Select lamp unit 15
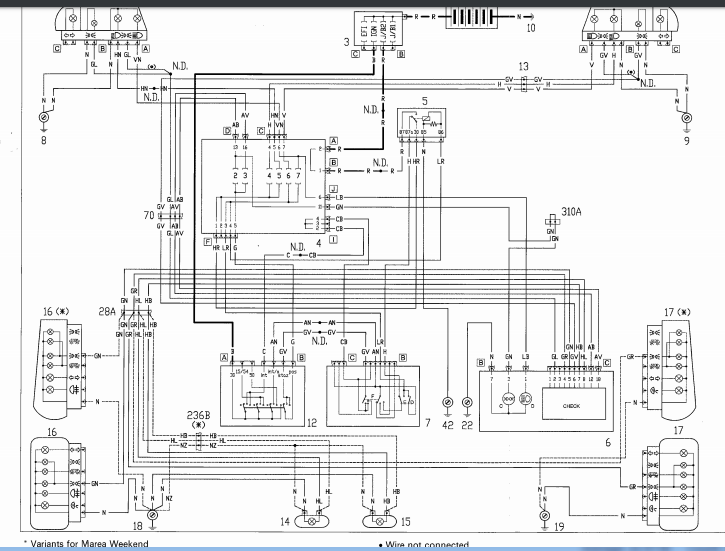 click(x=378, y=521)
